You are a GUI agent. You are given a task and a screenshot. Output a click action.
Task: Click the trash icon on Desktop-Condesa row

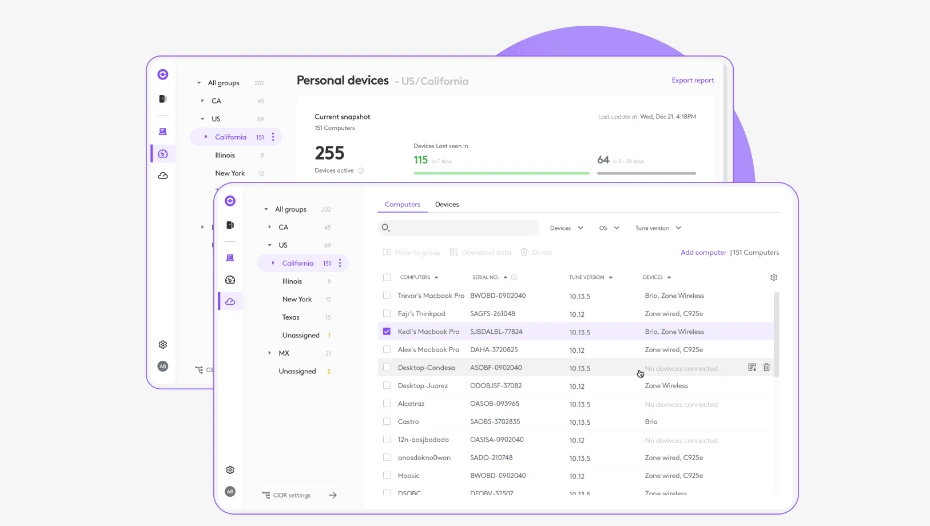click(766, 368)
